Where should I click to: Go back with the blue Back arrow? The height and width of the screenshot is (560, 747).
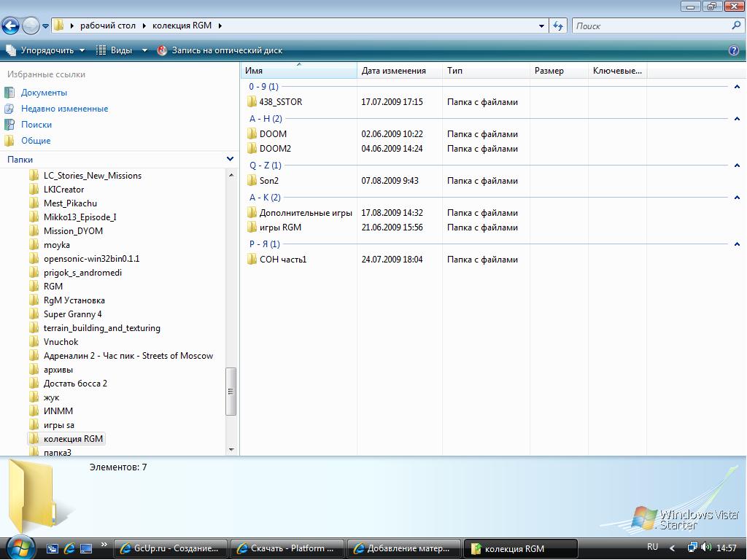point(10,26)
